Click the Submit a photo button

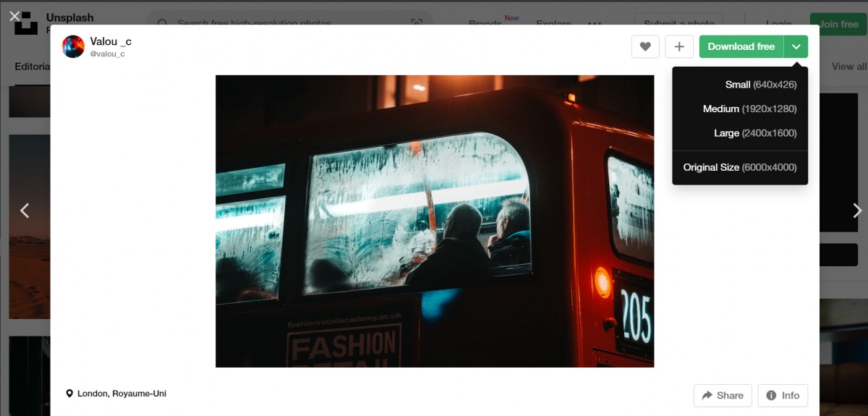click(678, 24)
